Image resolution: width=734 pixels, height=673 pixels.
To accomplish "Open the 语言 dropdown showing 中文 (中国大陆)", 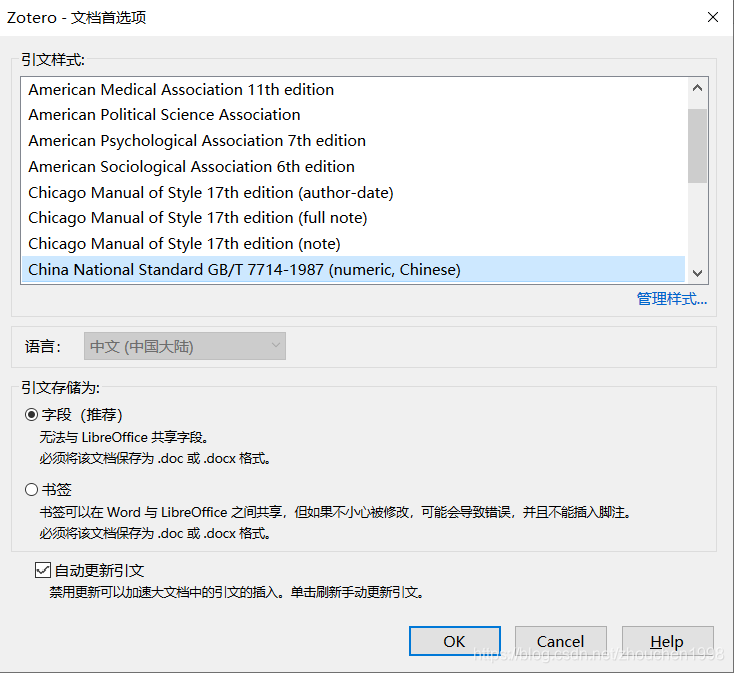I will (185, 346).
